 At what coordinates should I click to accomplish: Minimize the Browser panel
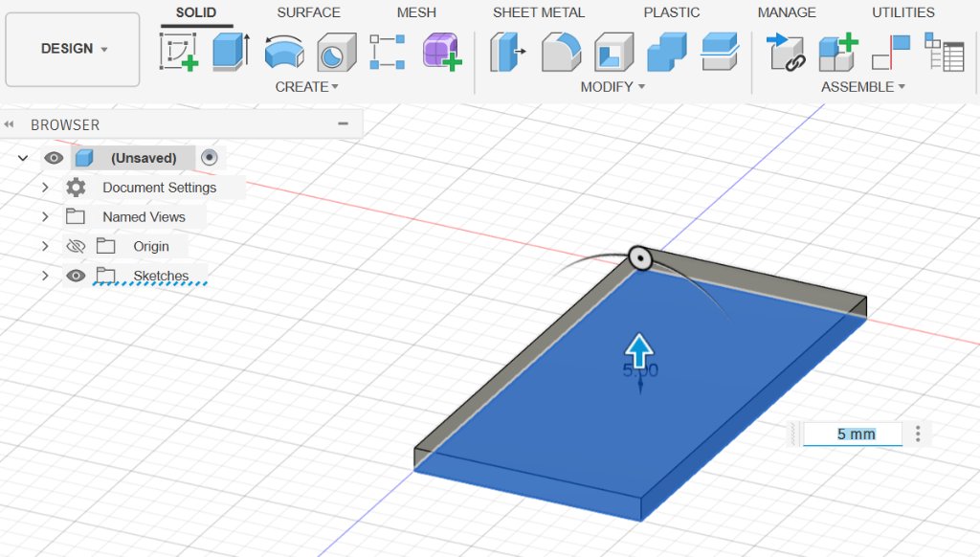(344, 123)
